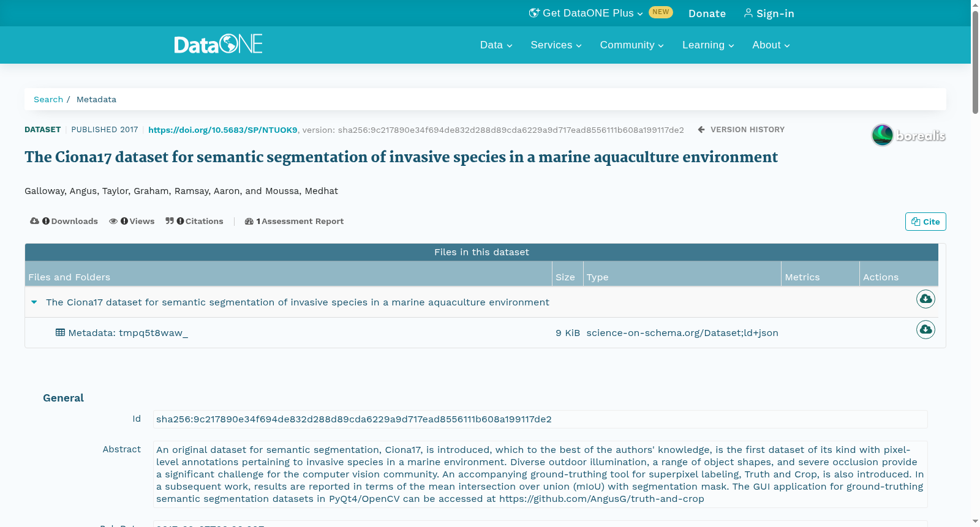Open the Data menu
This screenshot has height=527, width=980.
[496, 45]
